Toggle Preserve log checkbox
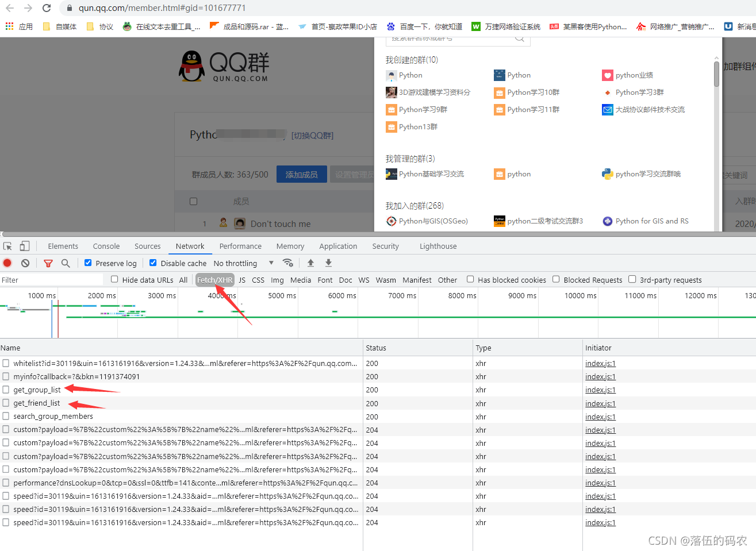This screenshot has width=756, height=551. (x=88, y=263)
